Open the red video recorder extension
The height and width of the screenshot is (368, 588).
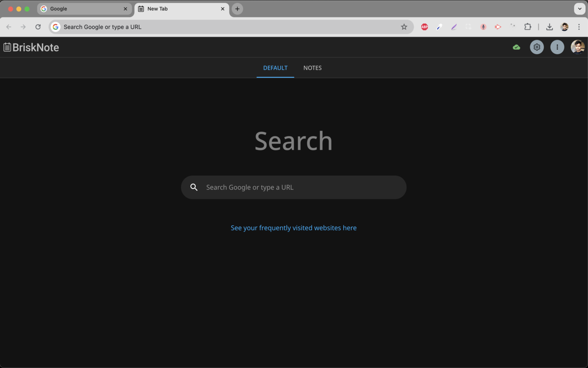(498, 27)
